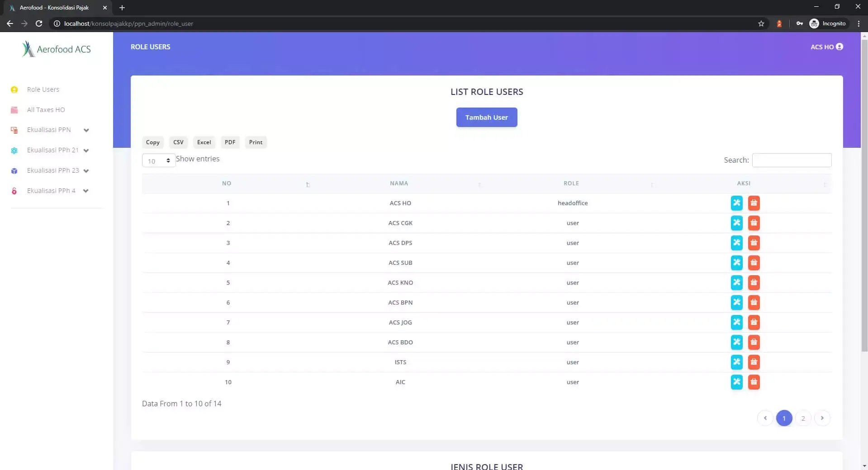Click the Aerofood ACS logo
868x470 pixels.
click(x=56, y=49)
